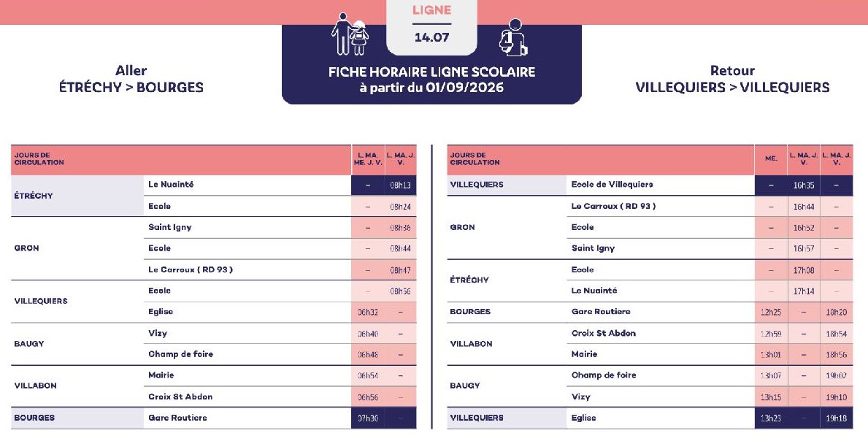Screen dimensions: 868x444
Task: Click the 12h25 Bourges Gare Routiere time
Action: [x=771, y=313]
